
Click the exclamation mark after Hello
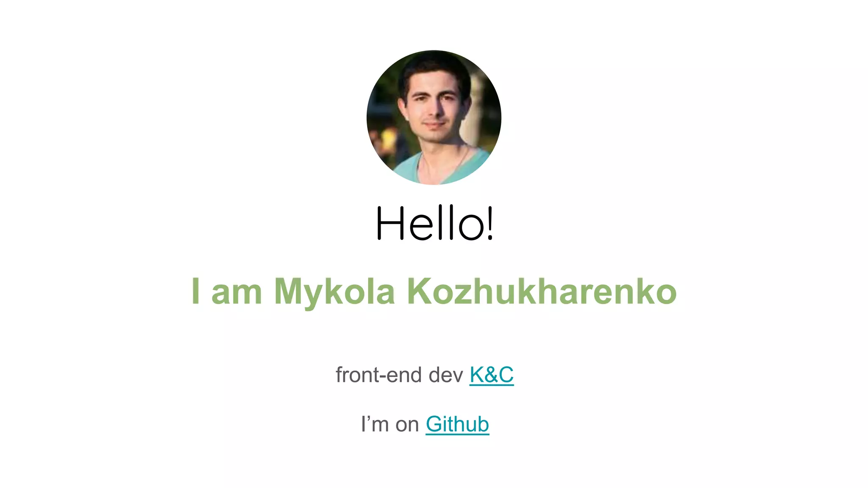coord(490,223)
